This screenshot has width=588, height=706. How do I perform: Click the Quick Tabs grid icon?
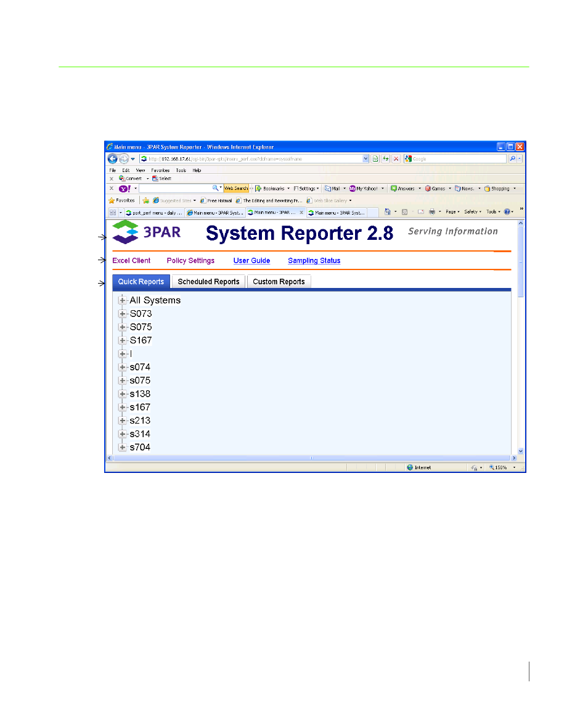(x=113, y=213)
